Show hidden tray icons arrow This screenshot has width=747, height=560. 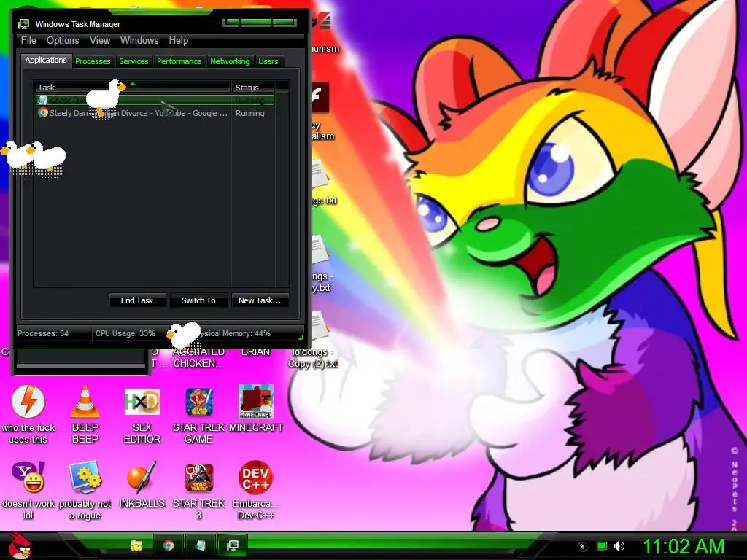point(583,547)
